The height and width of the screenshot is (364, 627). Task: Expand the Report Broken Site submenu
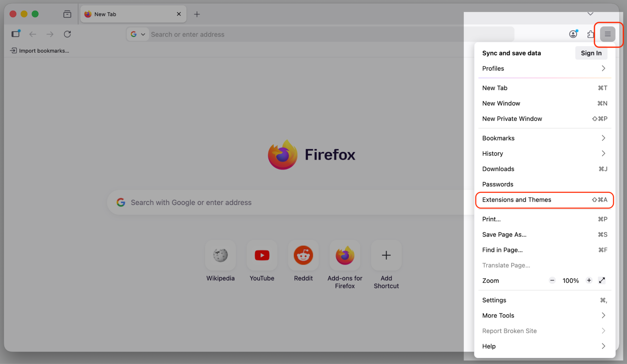click(545, 331)
